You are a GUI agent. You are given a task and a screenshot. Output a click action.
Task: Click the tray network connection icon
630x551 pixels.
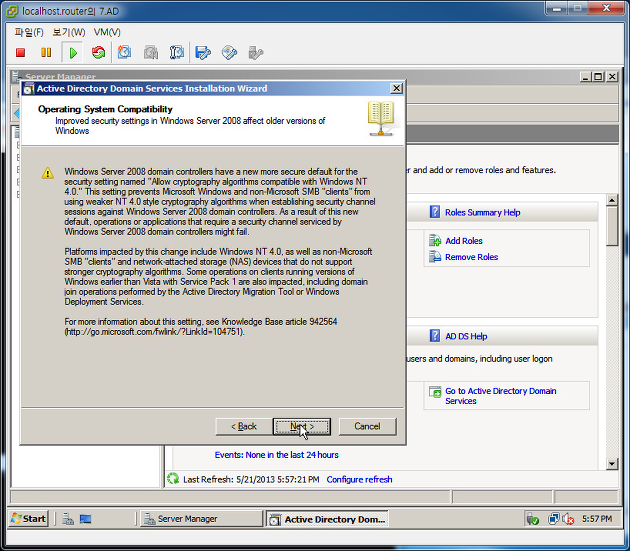tap(553, 519)
